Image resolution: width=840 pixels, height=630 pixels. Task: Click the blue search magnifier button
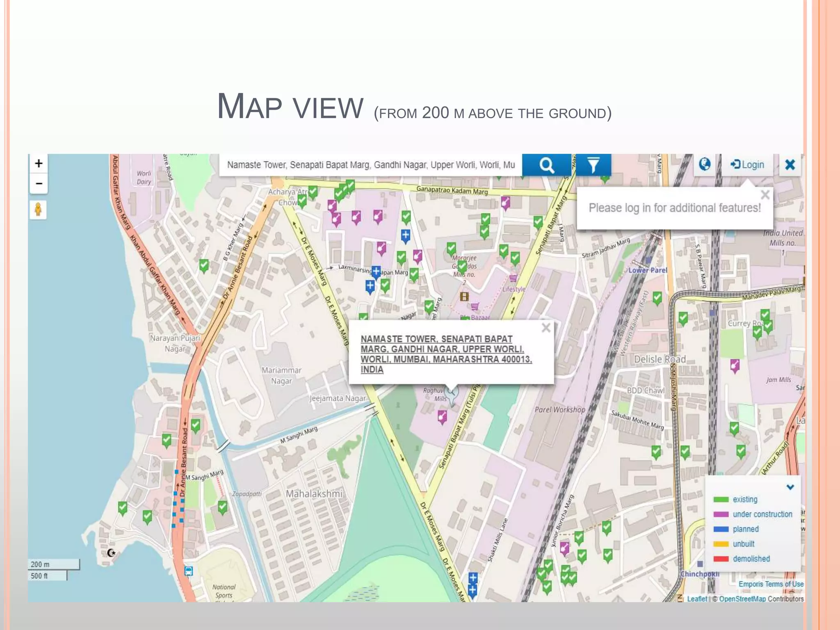(x=546, y=165)
